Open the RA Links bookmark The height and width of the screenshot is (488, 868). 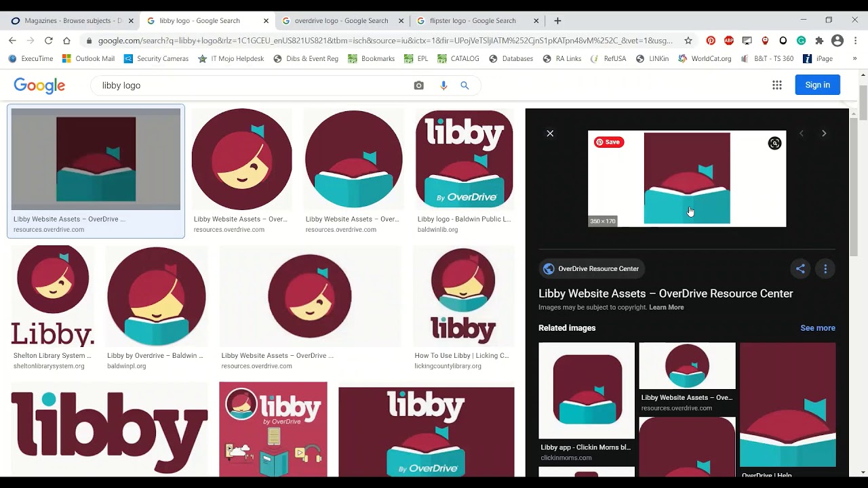pyautogui.click(x=561, y=58)
